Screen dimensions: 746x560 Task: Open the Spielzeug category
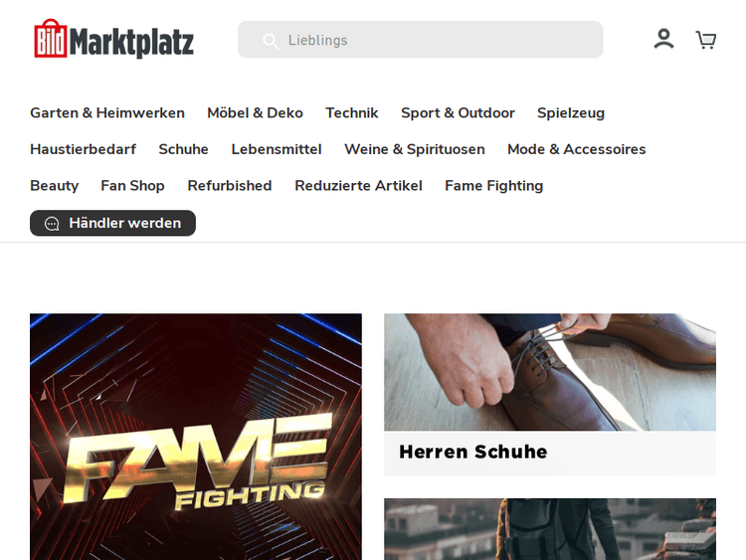[x=571, y=113]
